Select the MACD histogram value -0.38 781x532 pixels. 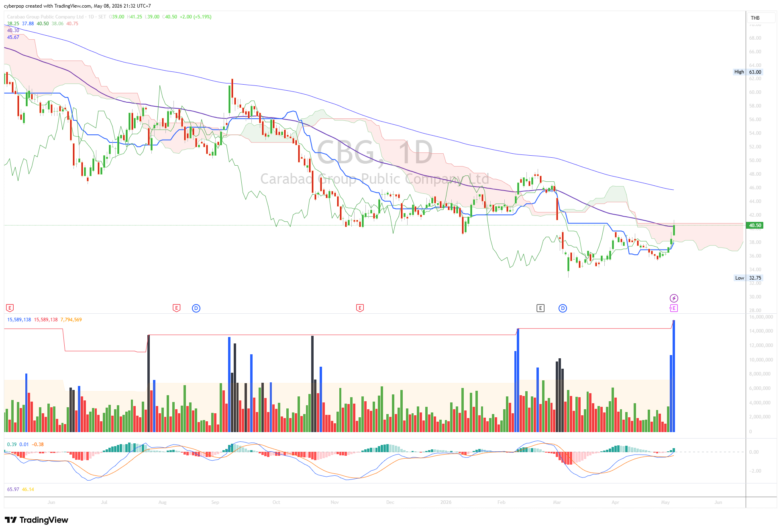(x=38, y=445)
